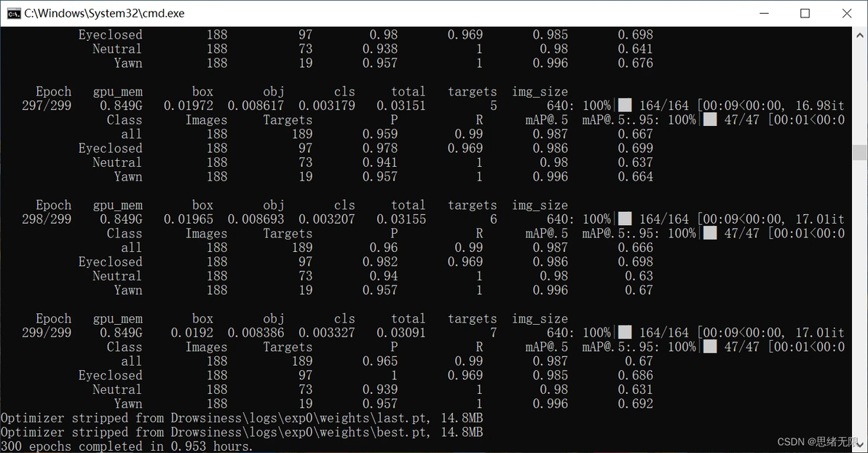Click the Neutral label in epoch 298 results
Screen dimensions: 868x453
117,276
